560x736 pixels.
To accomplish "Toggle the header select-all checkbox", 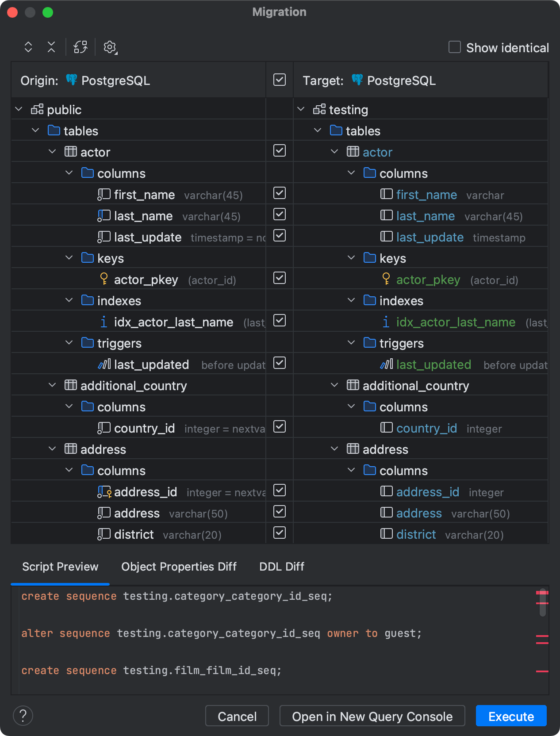I will click(x=280, y=80).
